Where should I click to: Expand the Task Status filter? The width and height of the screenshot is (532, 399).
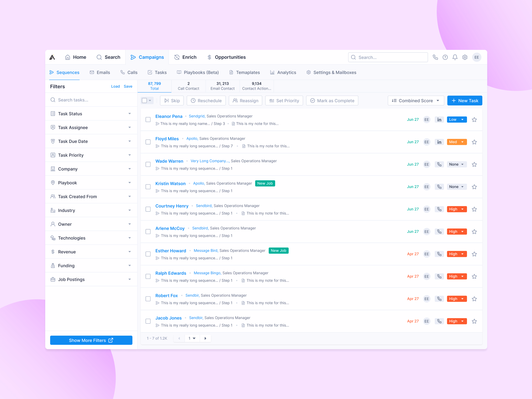click(91, 114)
